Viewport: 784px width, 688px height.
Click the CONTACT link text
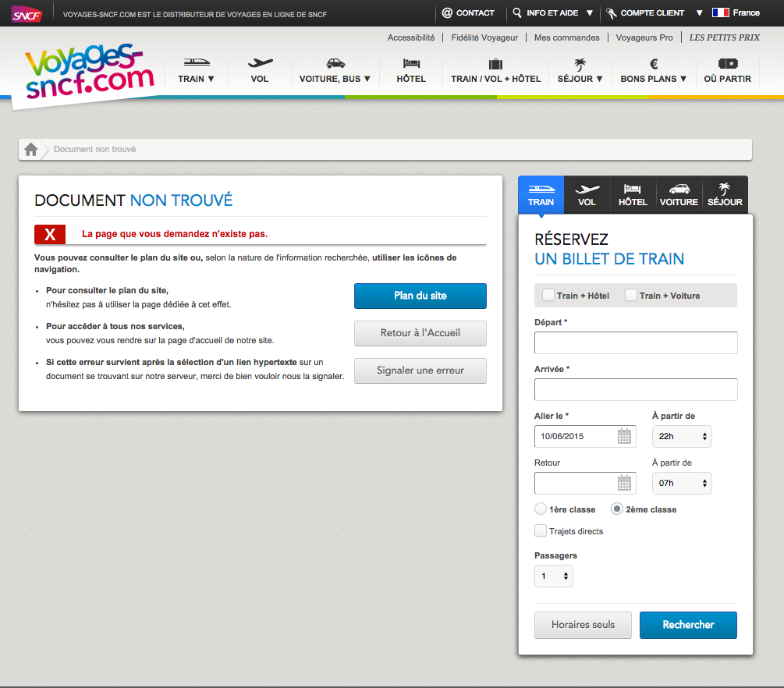coord(475,13)
